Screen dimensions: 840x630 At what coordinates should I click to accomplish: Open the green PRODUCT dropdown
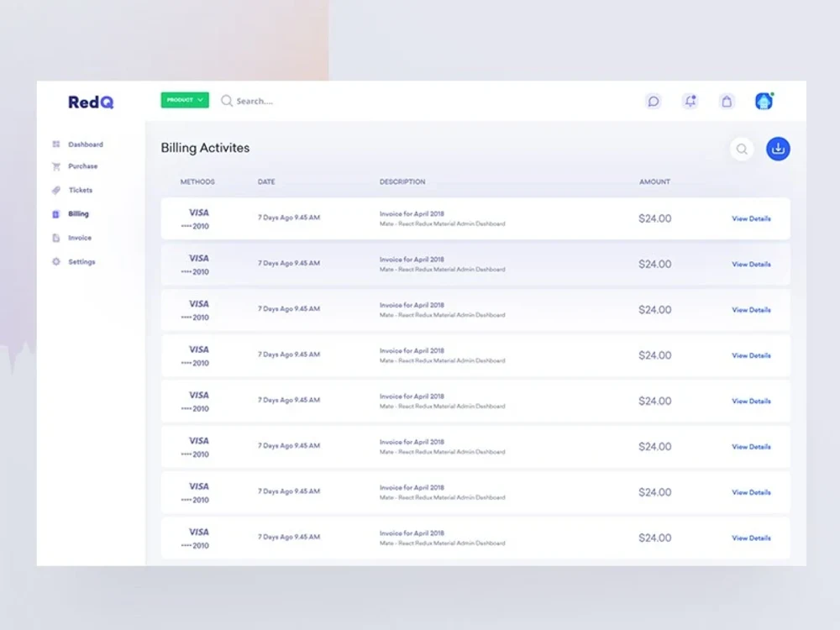click(x=185, y=100)
